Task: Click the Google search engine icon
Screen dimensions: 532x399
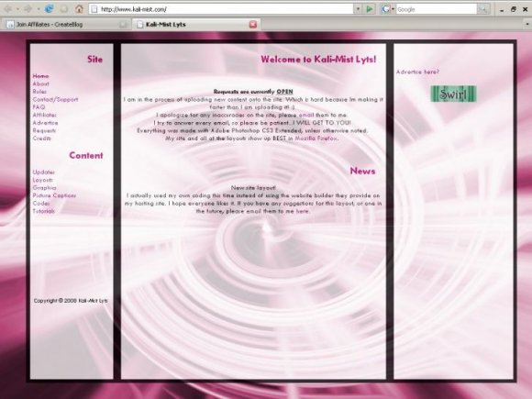Action: point(385,9)
